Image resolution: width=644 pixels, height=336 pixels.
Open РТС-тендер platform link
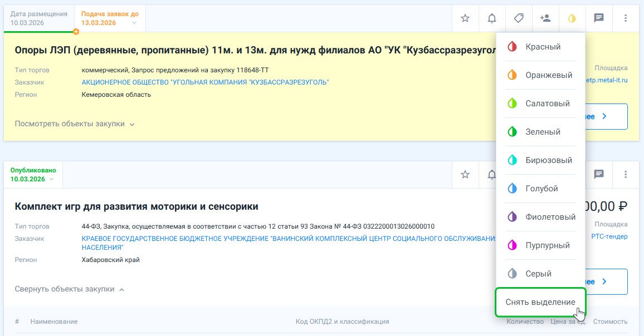click(x=609, y=236)
